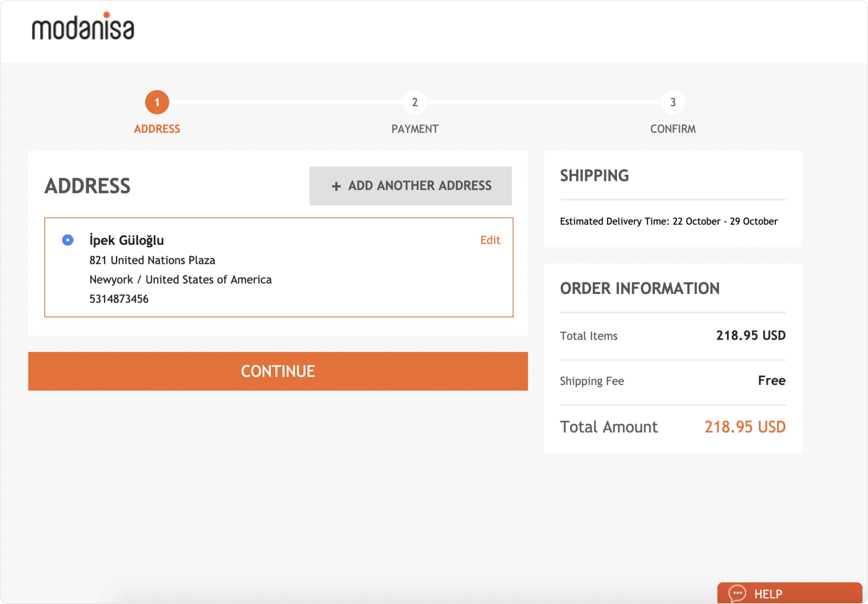Screen dimensions: 868x604
Task: Click the step 1 address circle
Action: pyautogui.click(x=157, y=102)
